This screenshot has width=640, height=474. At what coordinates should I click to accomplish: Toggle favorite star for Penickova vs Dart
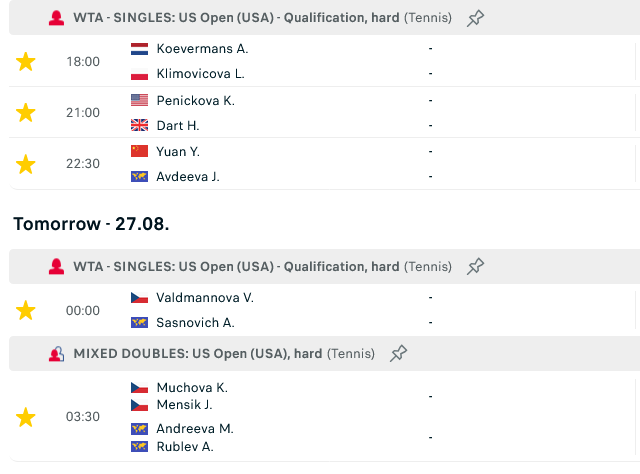coord(25,113)
